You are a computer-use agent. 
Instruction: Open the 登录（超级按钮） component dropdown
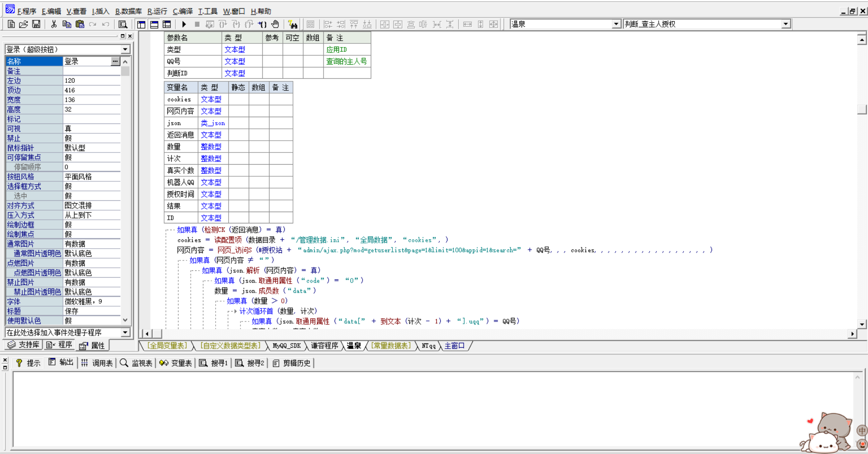pos(125,49)
